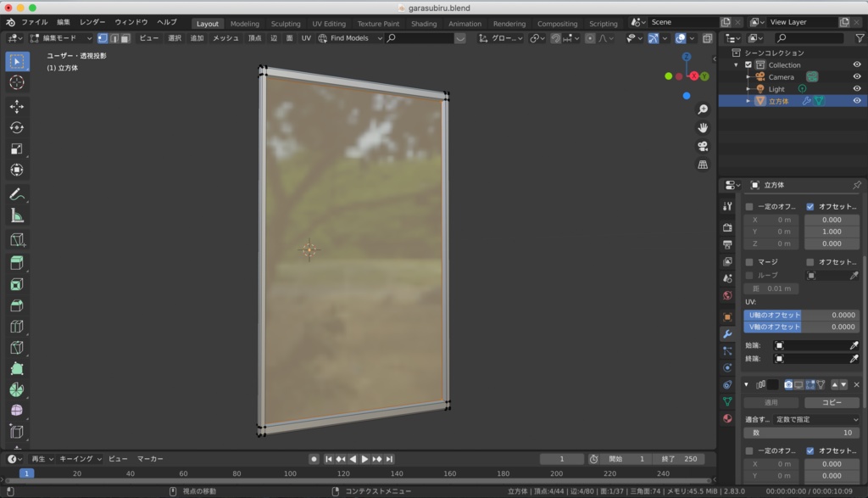The width and height of the screenshot is (868, 498).
Task: Switch to the Shading workspace tab
Action: [424, 23]
